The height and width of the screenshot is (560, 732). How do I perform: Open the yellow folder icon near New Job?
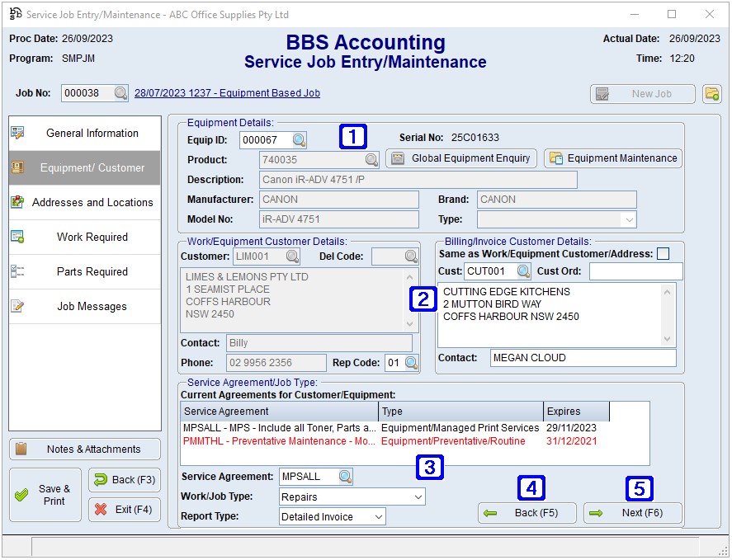(x=712, y=93)
